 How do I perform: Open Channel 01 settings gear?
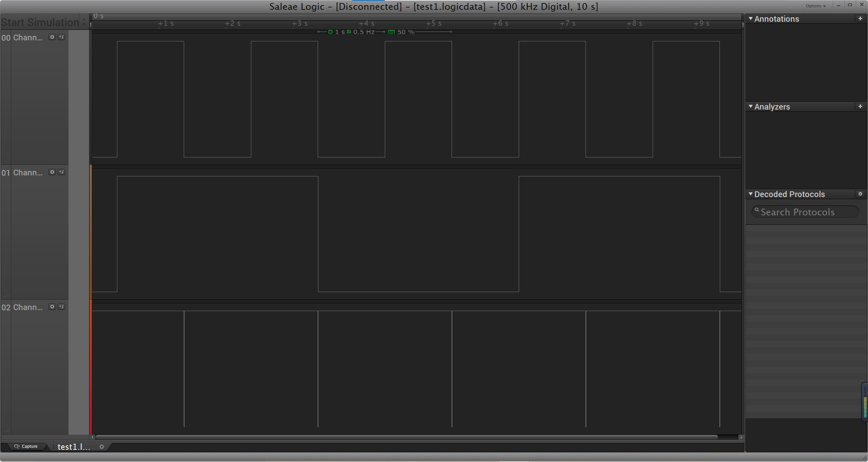[x=52, y=172]
